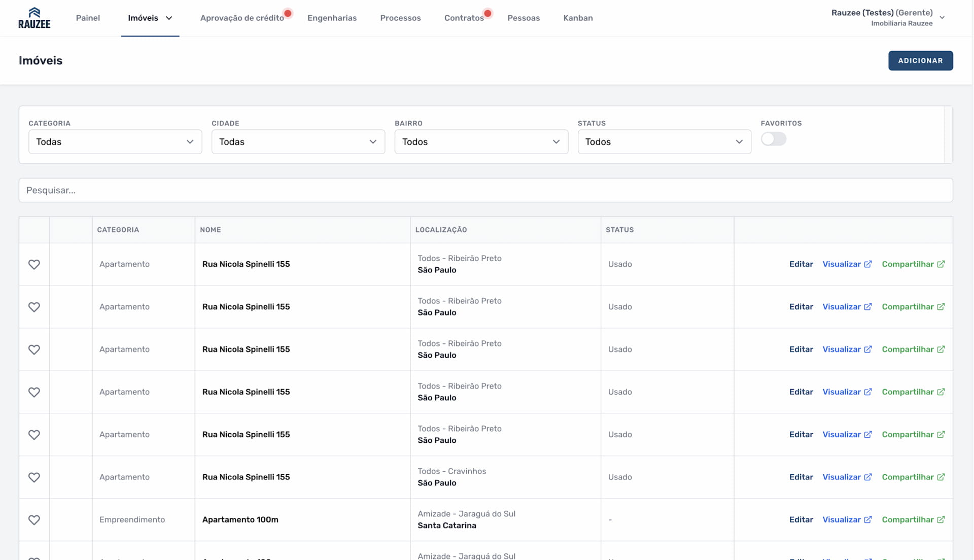The height and width of the screenshot is (560, 974).
Task: Click the Pesquisar search field
Action: click(485, 190)
